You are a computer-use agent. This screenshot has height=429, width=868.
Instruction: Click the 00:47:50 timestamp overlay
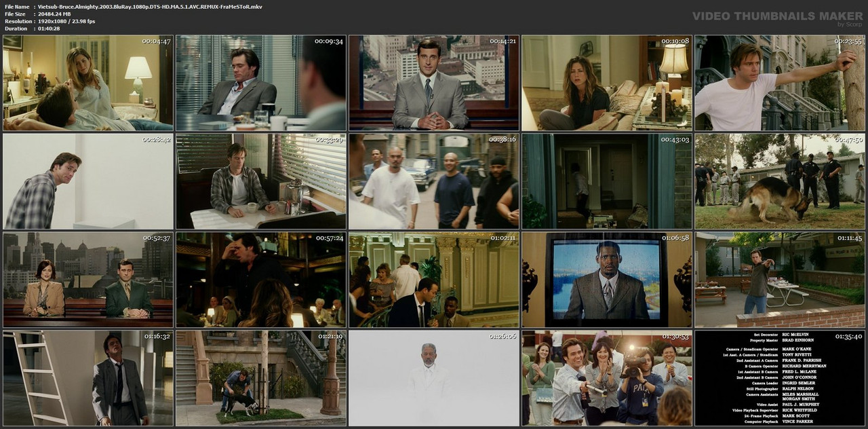tap(848, 140)
